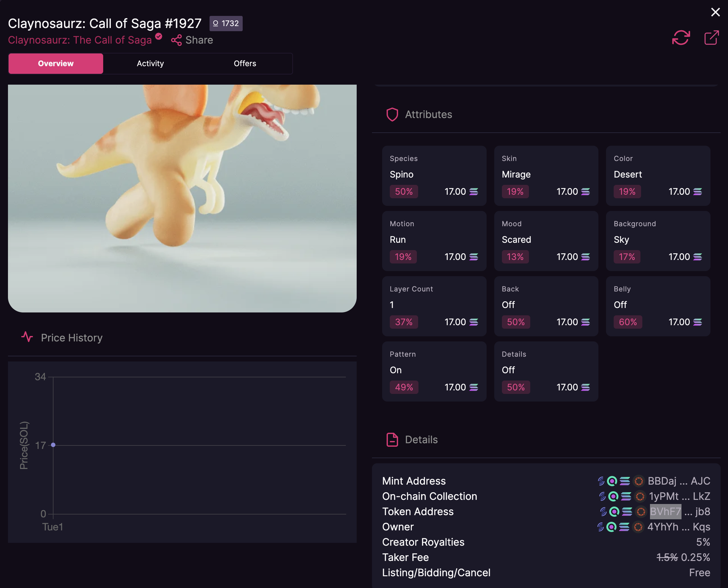
Task: Open Mint Address in green Solscan icon
Action: tap(612, 481)
